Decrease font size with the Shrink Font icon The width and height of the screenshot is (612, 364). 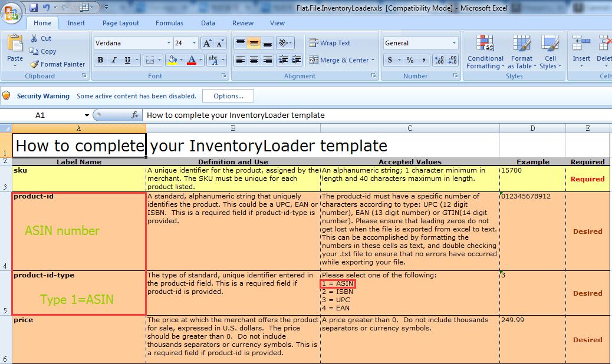click(x=220, y=43)
